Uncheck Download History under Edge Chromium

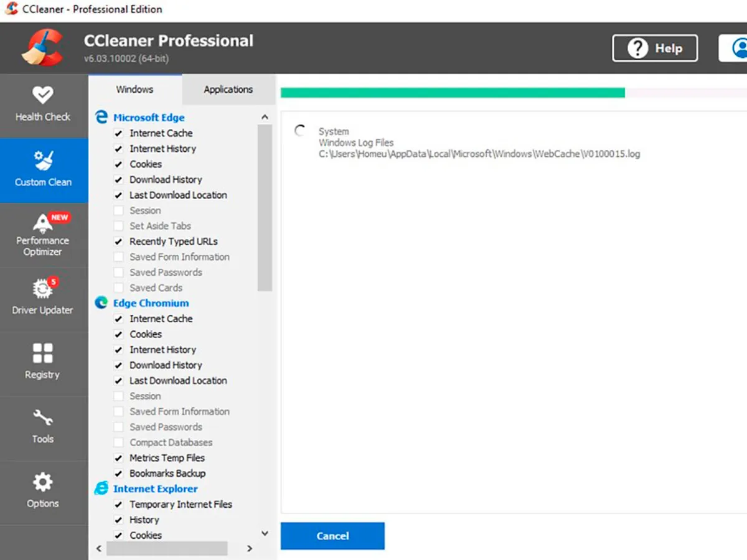click(118, 365)
